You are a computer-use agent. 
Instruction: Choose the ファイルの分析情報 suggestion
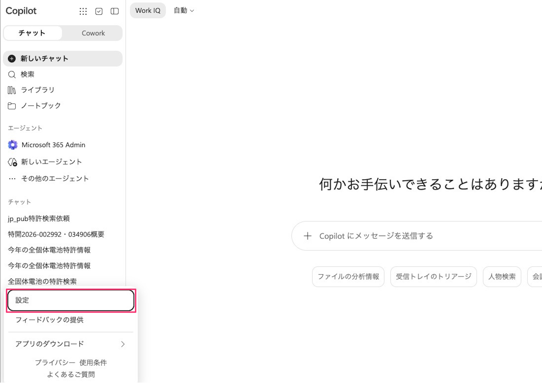click(348, 276)
